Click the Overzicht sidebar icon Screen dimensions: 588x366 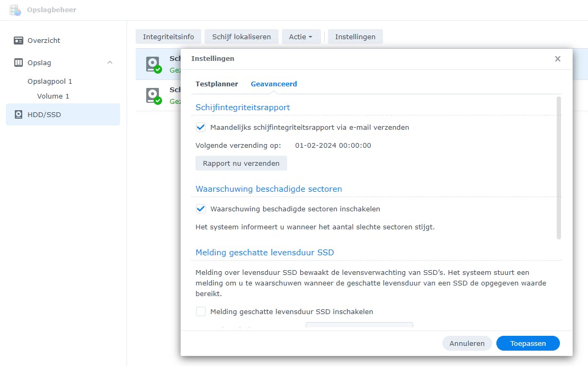[19, 40]
